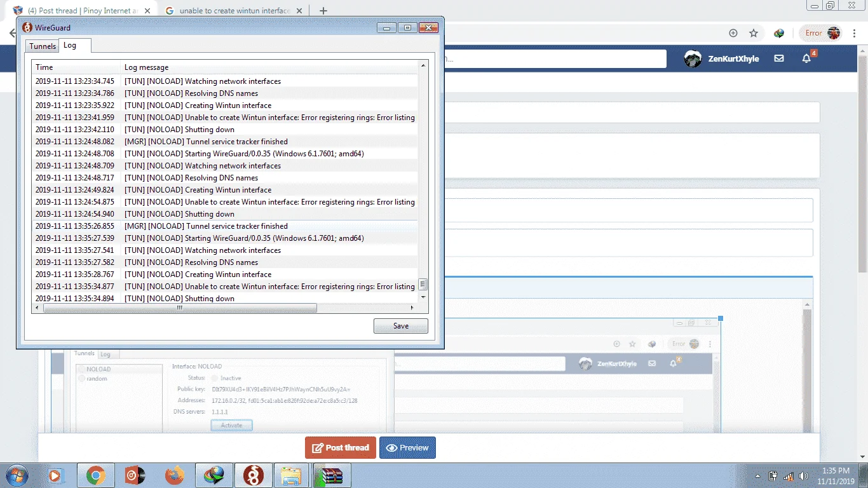Click the power status tray icon
This screenshot has width=868, height=488.
(x=773, y=476)
